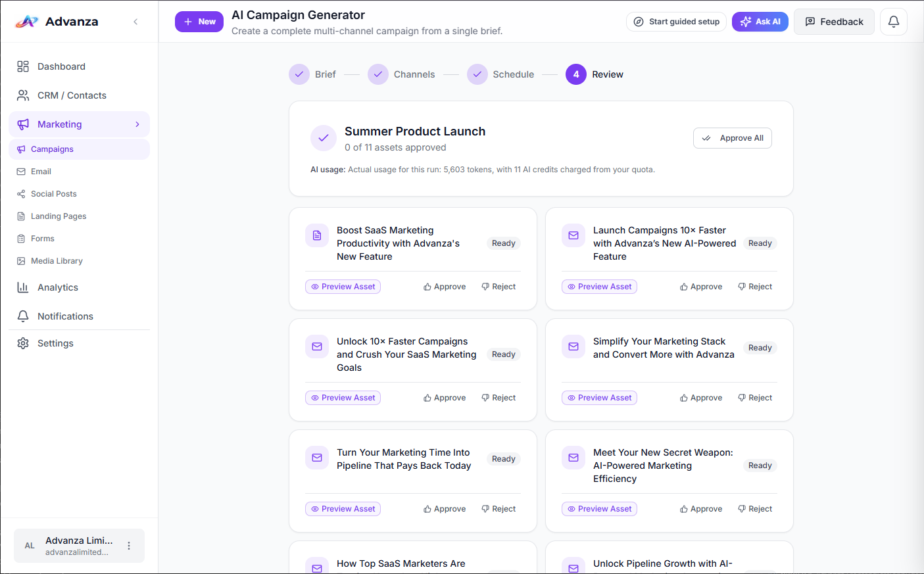Click the Advanza logo icon
This screenshot has width=924, height=574.
26,22
